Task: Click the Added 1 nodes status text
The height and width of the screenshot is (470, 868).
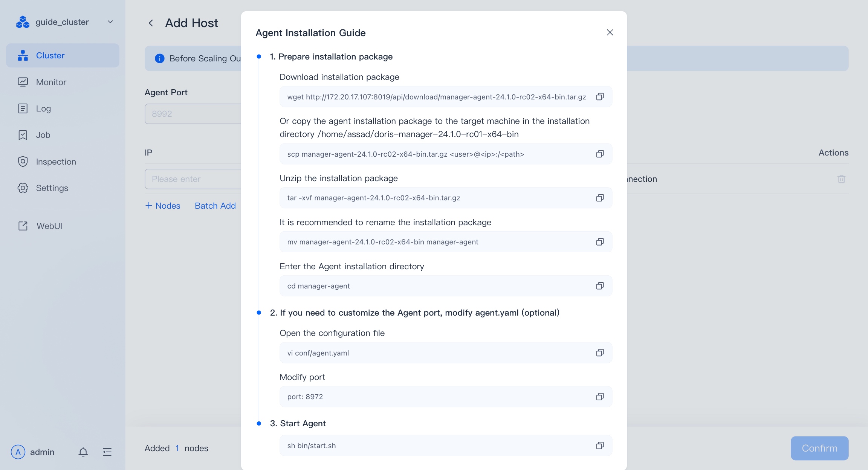Action: tap(176, 448)
